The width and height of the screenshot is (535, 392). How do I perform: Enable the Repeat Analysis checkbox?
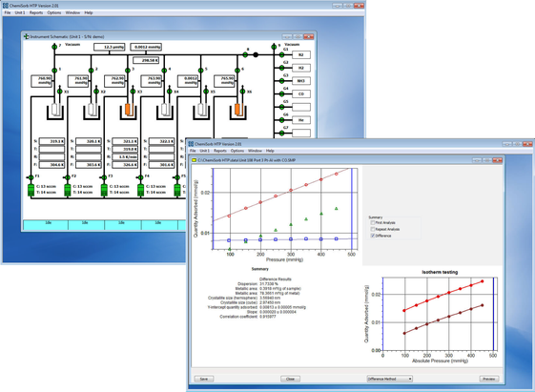[373, 229]
